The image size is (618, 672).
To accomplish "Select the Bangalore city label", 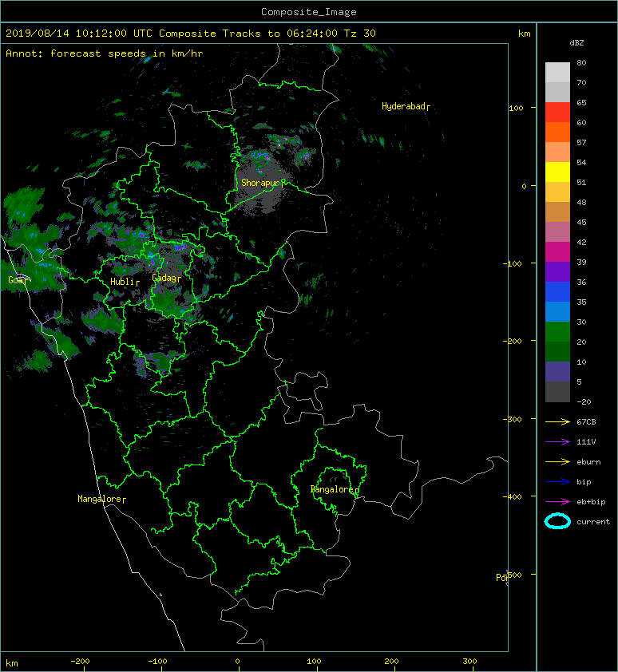I will 335,489.
